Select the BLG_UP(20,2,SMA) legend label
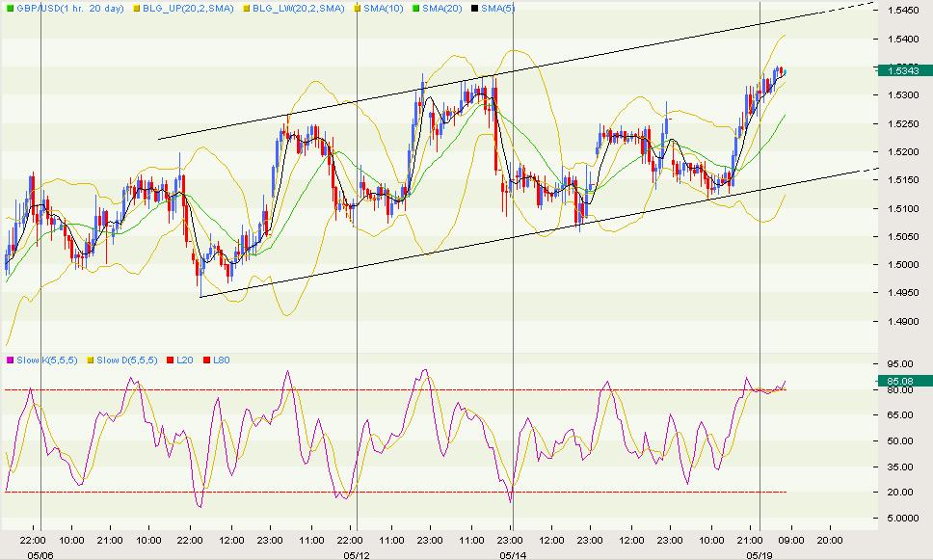Viewport: 933px width, 560px height. tap(188, 9)
